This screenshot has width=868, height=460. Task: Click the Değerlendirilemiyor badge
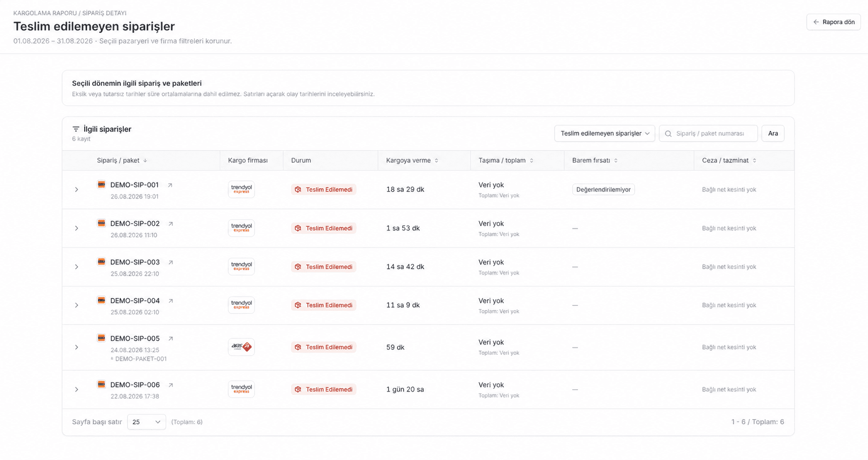coord(603,189)
